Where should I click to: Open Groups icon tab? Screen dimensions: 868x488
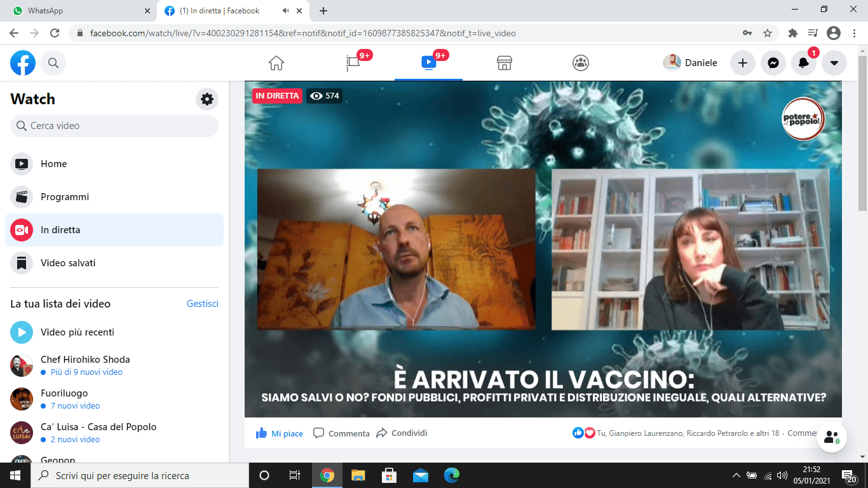(581, 63)
